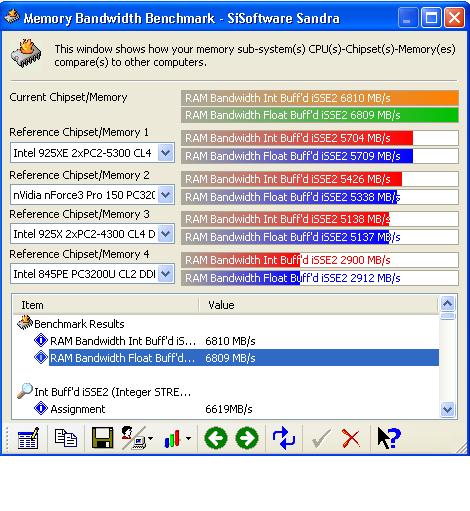Viewport: 470px width, 511px height.
Task: Open the user/computer connection icon dropdown
Action: 151,438
